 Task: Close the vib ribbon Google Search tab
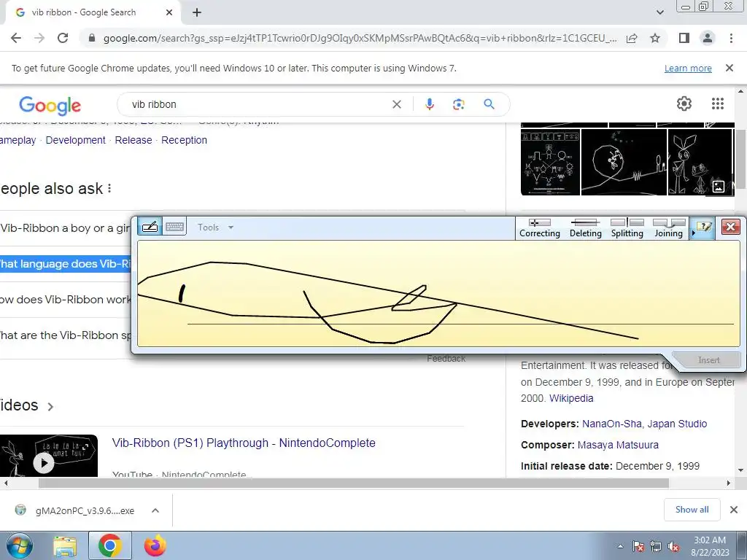(169, 12)
